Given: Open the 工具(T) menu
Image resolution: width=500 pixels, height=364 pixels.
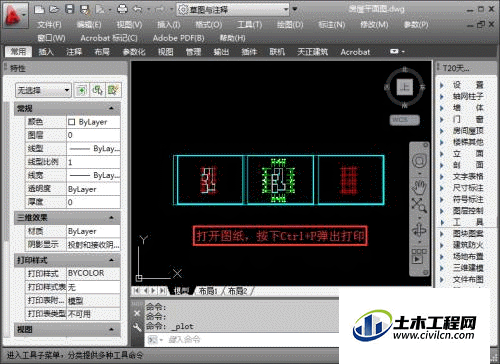Looking at the screenshot, I should pos(250,25).
